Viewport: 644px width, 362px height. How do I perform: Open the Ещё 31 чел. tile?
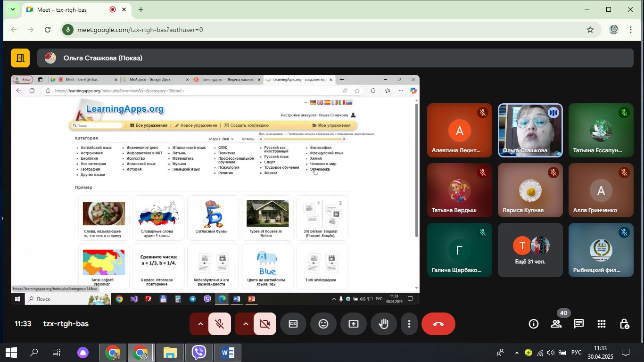point(530,250)
